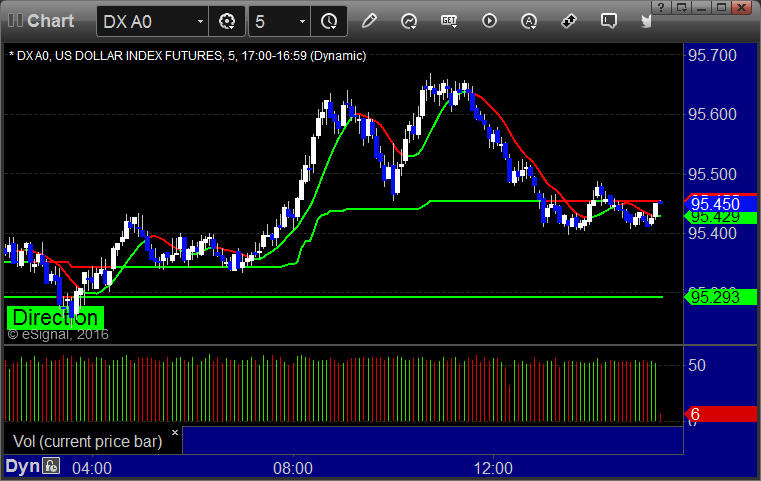The width and height of the screenshot is (761, 481).
Task: Click the 95.500 price axis label
Action: point(712,174)
